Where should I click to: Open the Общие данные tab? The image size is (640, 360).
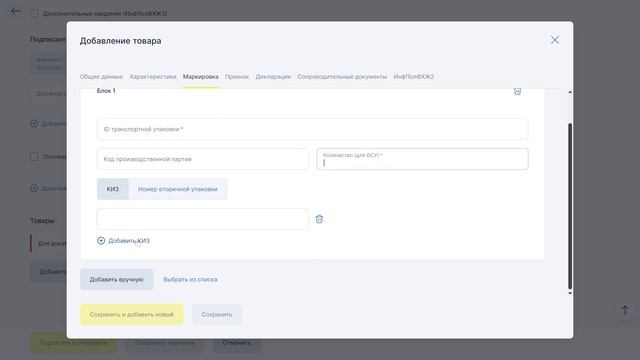point(101,77)
